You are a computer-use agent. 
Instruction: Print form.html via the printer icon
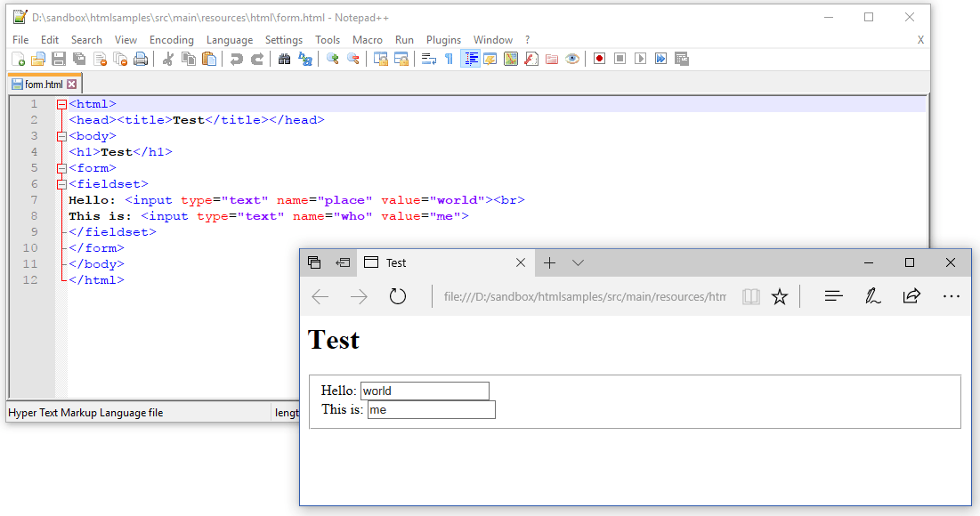pos(140,59)
